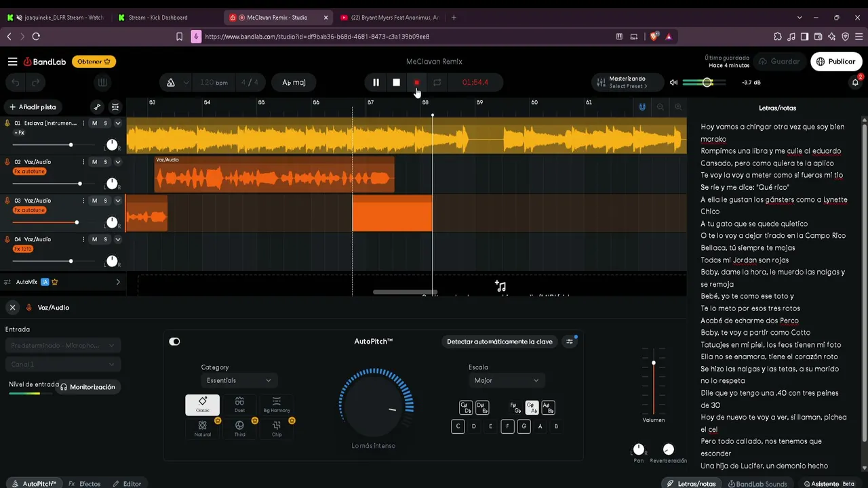Toggle AutoPitch on/off switch
868x488 pixels.
point(174,342)
